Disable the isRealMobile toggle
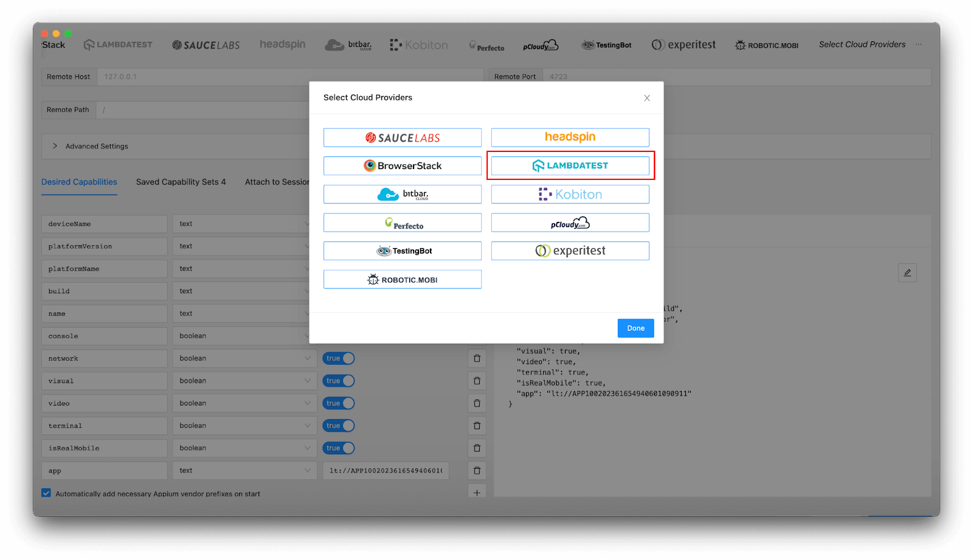Viewport: 973px width, 560px height. point(338,448)
